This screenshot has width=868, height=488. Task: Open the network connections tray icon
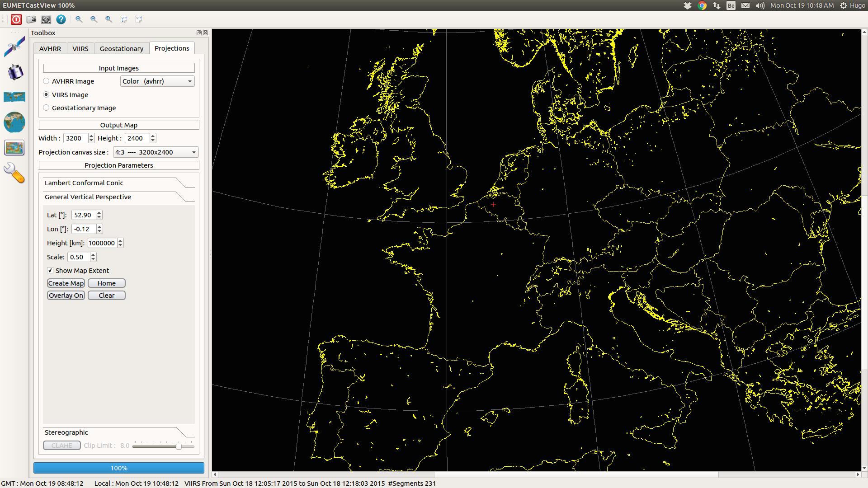pos(717,5)
